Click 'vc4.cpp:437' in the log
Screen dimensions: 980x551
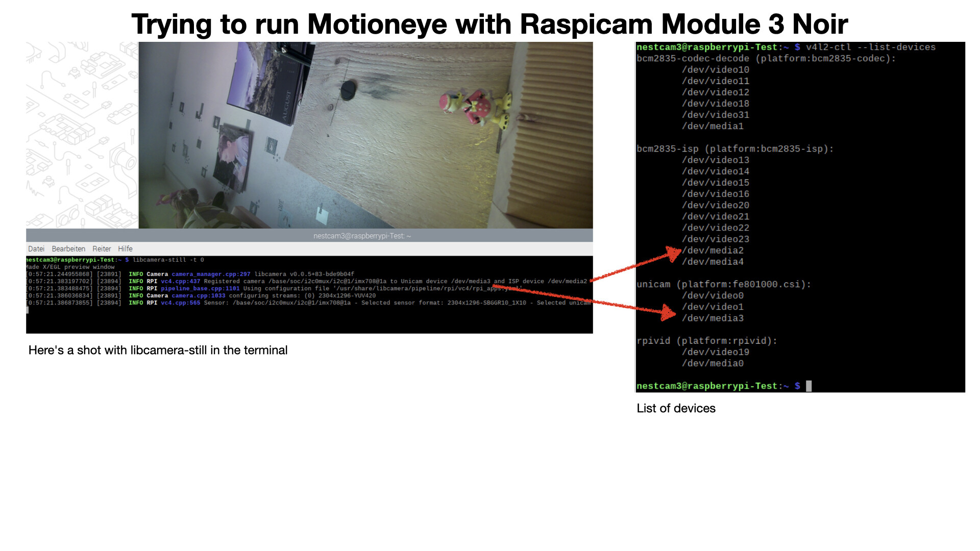pos(181,281)
